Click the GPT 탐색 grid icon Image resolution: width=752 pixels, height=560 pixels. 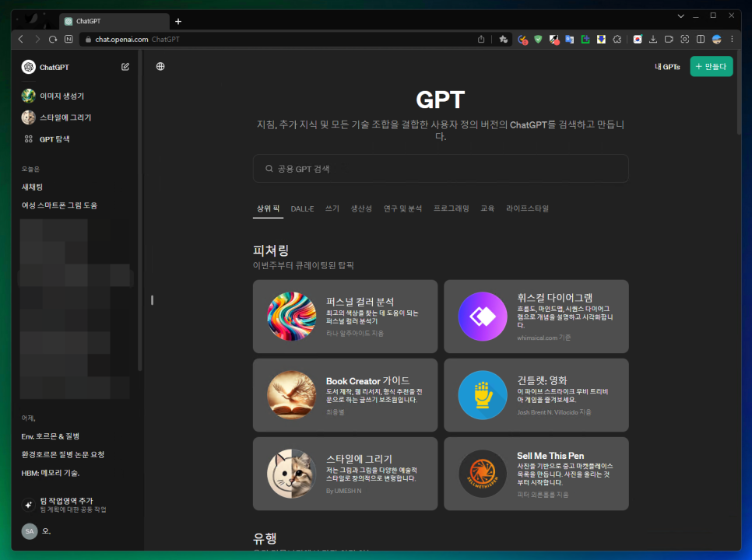29,139
